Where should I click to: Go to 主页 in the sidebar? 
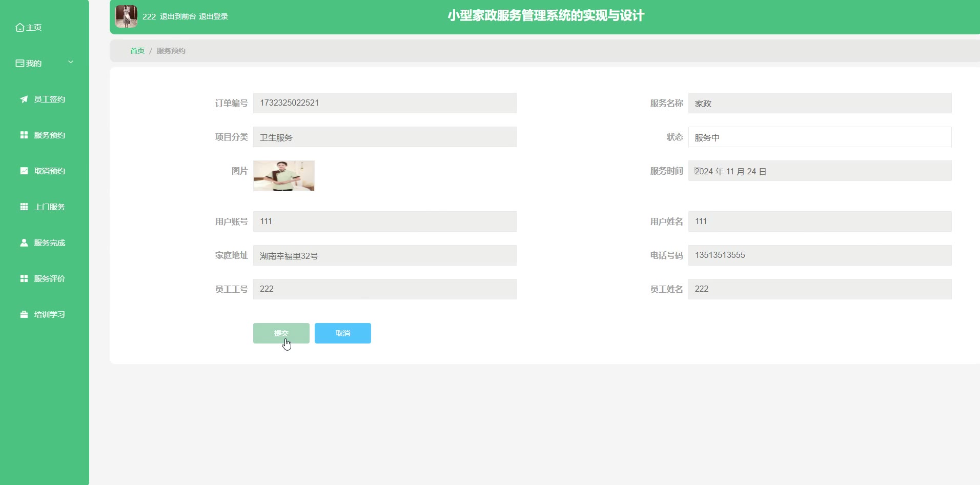34,28
